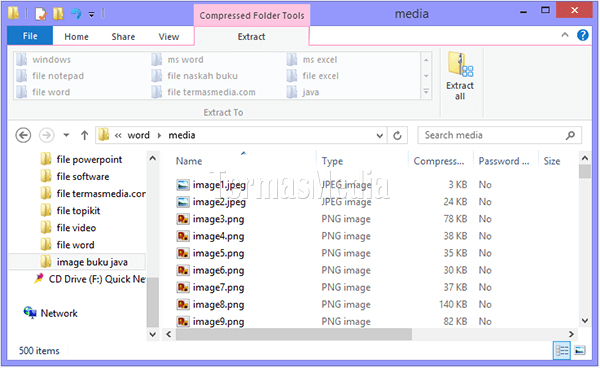
Task: Click the Extract To gallery down arrow
Action: [x=426, y=76]
